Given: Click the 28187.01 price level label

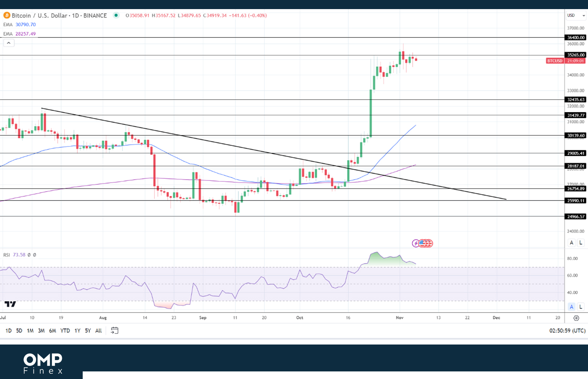Looking at the screenshot, I should 576,166.
